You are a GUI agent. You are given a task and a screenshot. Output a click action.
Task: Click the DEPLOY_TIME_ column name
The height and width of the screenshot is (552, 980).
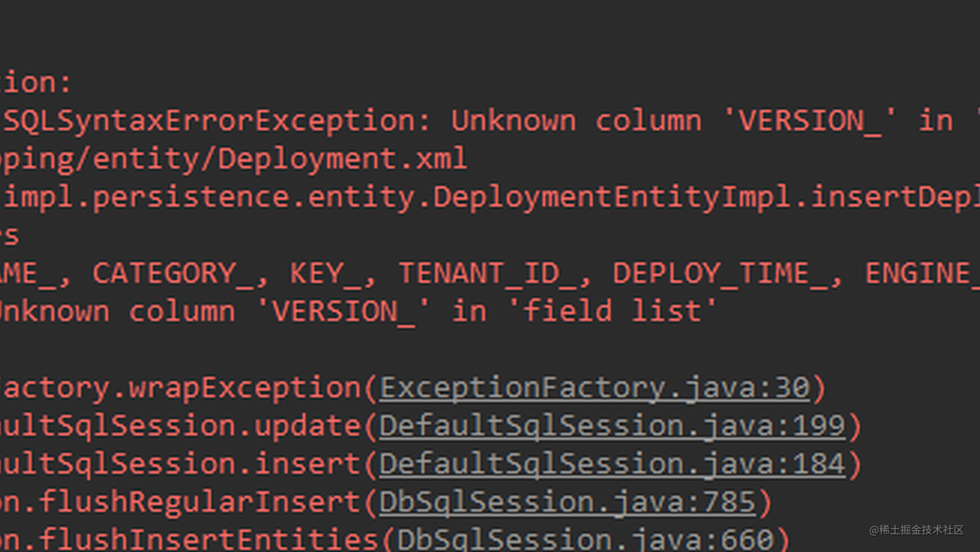coord(720,274)
